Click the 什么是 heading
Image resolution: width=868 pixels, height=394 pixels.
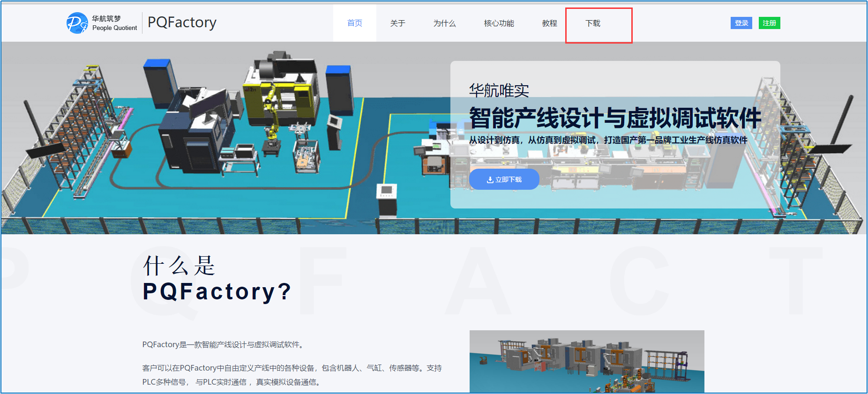179,266
